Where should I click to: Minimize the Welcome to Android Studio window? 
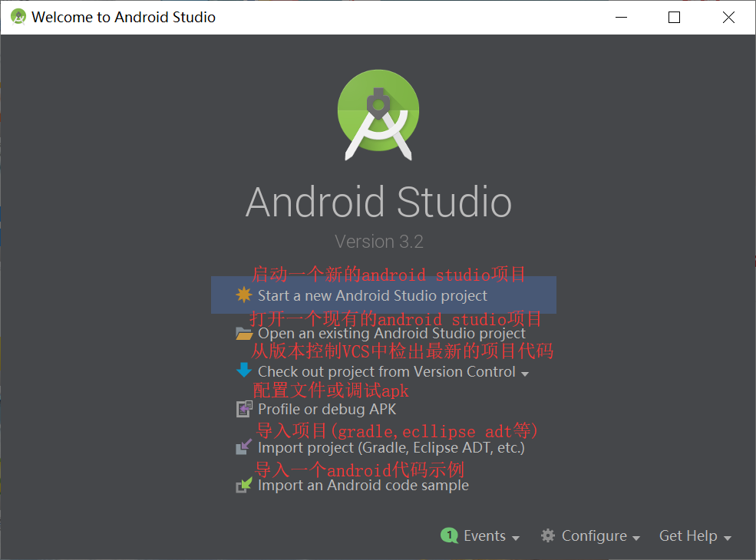[x=621, y=17]
